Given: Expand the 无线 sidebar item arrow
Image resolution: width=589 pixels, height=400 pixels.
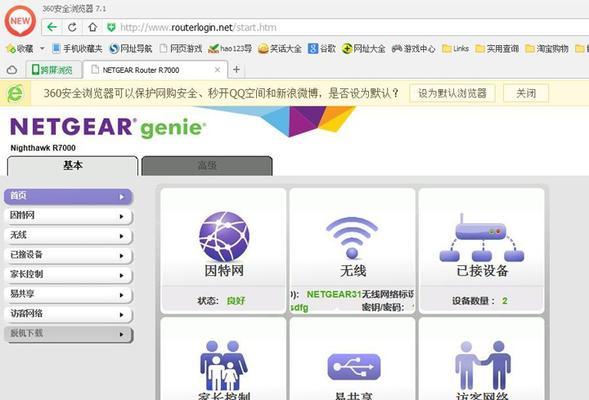Looking at the screenshot, I should point(121,236).
